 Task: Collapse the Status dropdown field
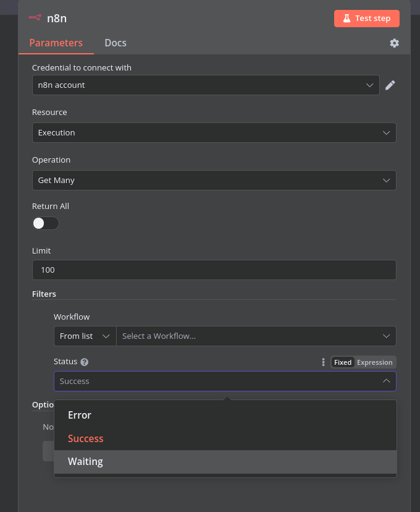click(225, 381)
